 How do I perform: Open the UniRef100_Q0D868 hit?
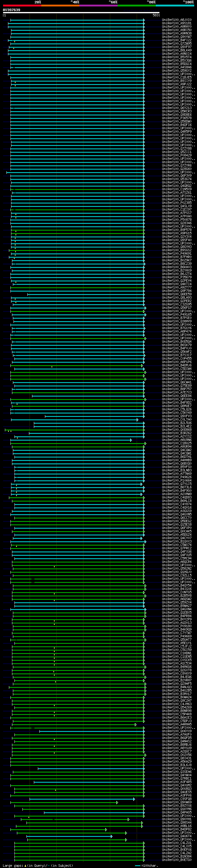pyautogui.click(x=177, y=430)
